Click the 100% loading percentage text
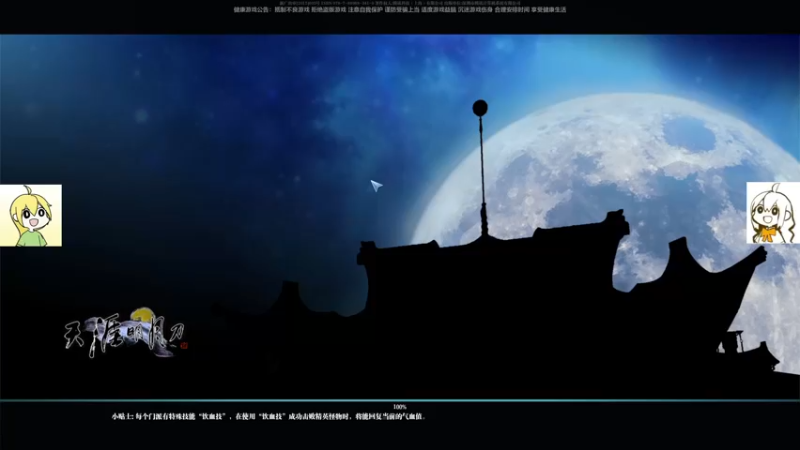 [400, 407]
